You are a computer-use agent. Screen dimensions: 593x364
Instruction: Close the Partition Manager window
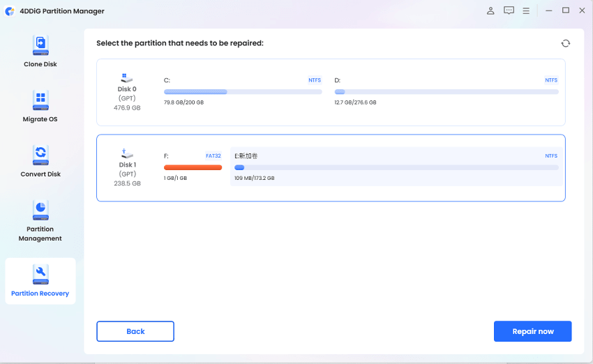pos(582,10)
